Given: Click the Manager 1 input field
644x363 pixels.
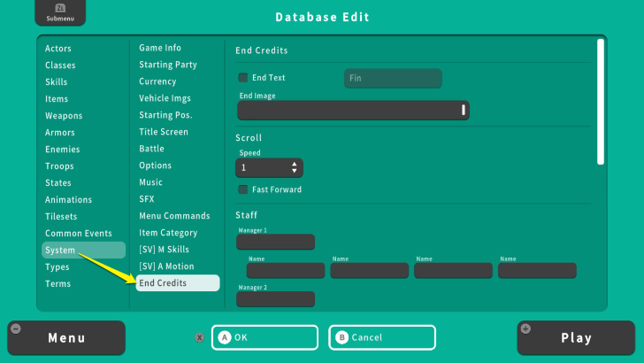Looking at the screenshot, I should [x=276, y=242].
